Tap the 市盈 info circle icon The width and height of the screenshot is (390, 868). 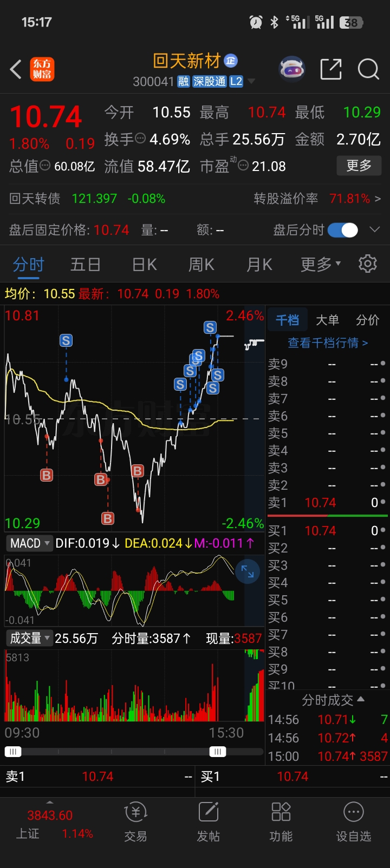243,166
